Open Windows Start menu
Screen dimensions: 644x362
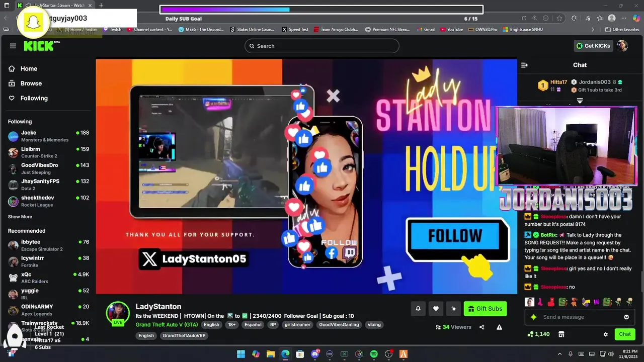tap(241, 354)
